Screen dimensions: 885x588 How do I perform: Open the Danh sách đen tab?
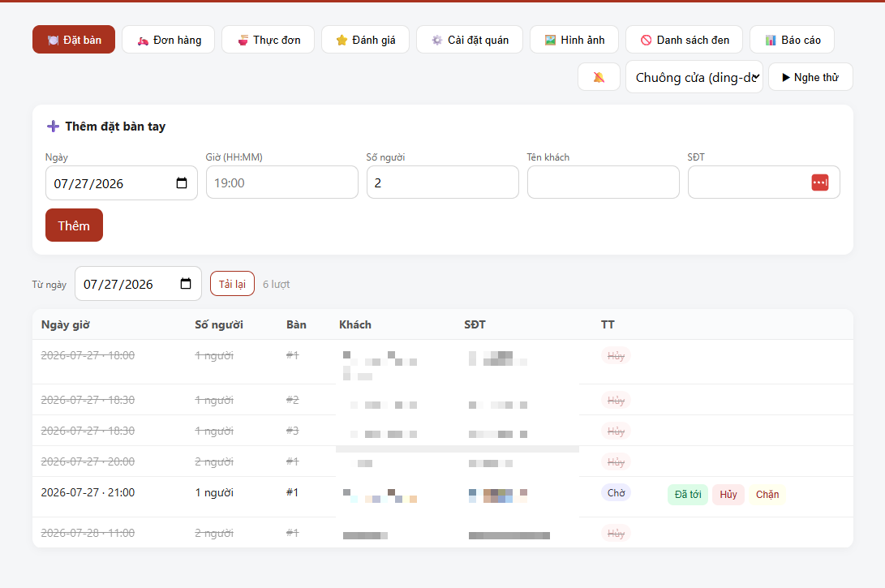[x=684, y=40]
